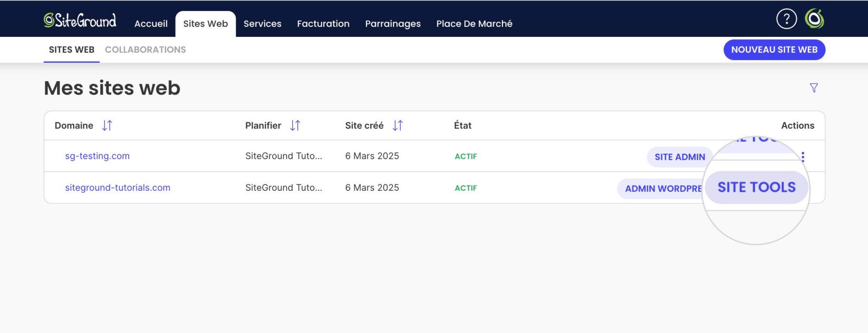
Task: Click ADMIN WORDPRESS for siteground-tutorials.com
Action: point(660,189)
